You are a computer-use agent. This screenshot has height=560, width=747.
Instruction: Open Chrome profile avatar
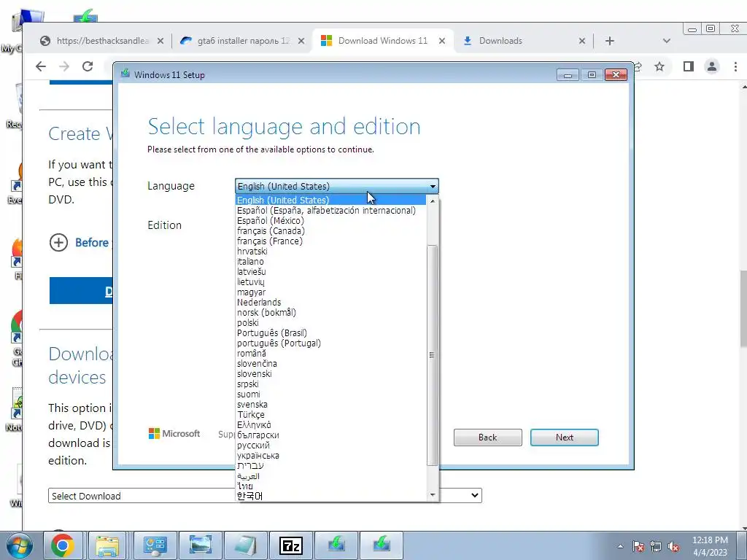click(712, 66)
